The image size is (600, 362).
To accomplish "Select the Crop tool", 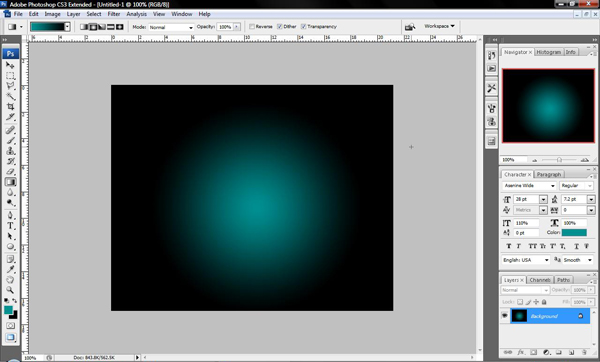I will tap(10, 106).
